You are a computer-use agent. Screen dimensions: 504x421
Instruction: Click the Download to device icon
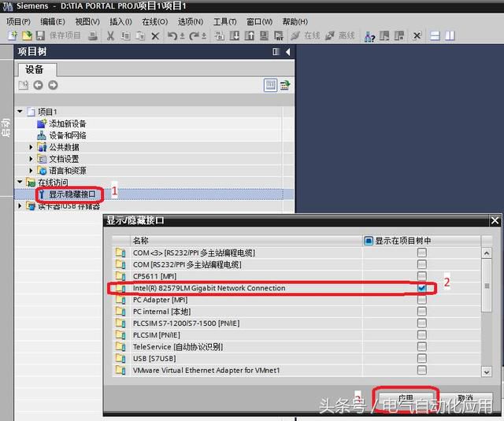point(235,35)
